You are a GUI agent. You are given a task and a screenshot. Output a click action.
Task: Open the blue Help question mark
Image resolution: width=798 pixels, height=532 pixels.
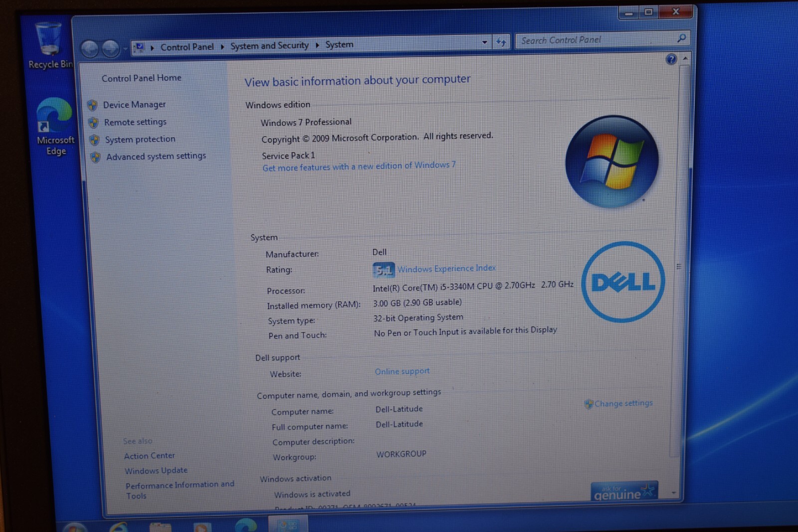click(x=671, y=59)
